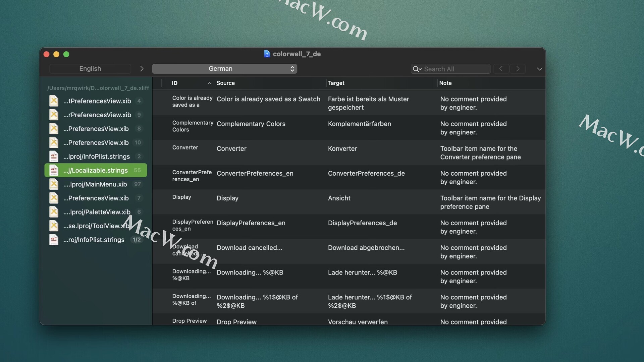Sort by the Note column header
This screenshot has width=644, height=362.
pos(445,83)
